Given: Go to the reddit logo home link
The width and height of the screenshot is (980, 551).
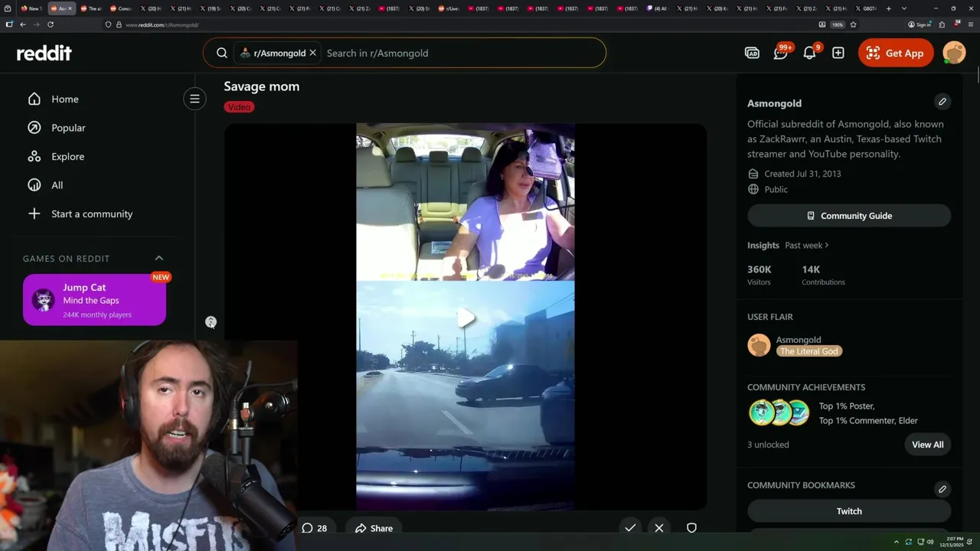Looking at the screenshot, I should point(44,53).
